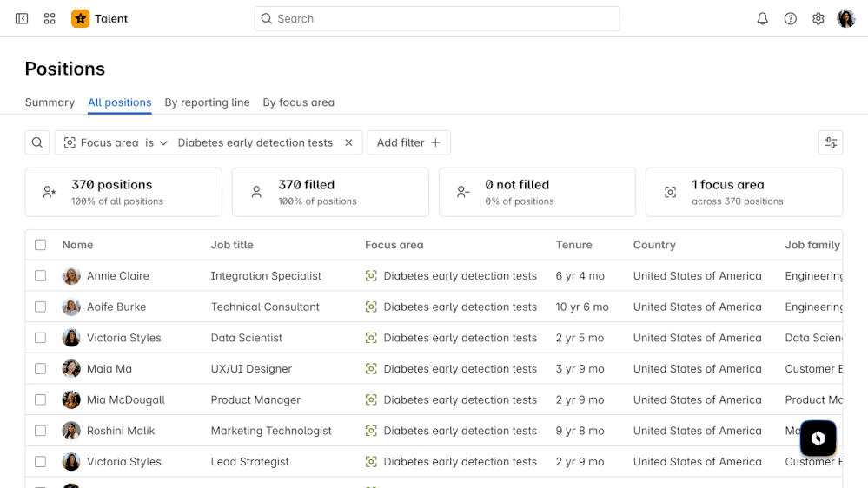
Task: Click the 370 positions card icon
Action: [x=50, y=192]
